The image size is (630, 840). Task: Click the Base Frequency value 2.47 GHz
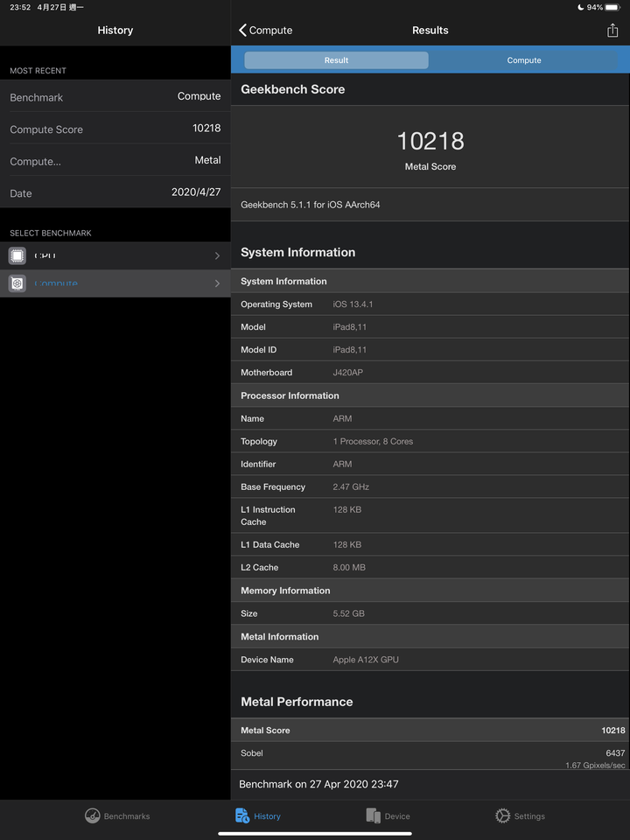point(351,487)
